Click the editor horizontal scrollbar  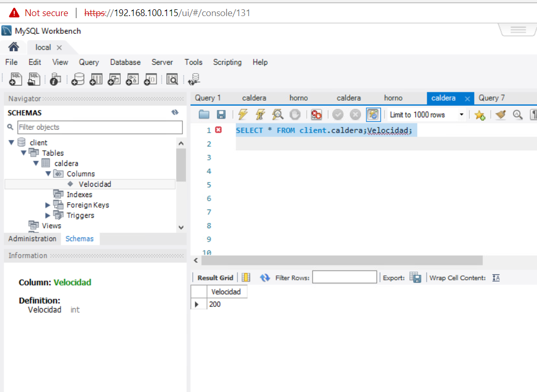[342, 260]
